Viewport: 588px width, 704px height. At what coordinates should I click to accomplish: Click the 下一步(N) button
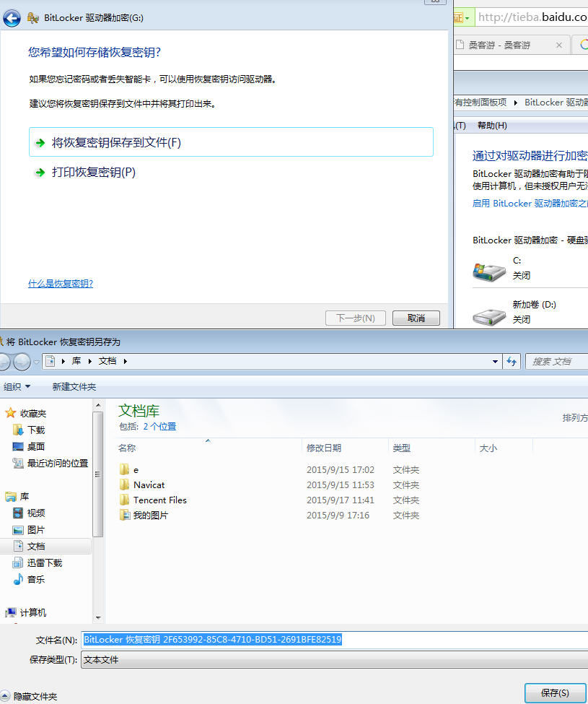point(355,318)
